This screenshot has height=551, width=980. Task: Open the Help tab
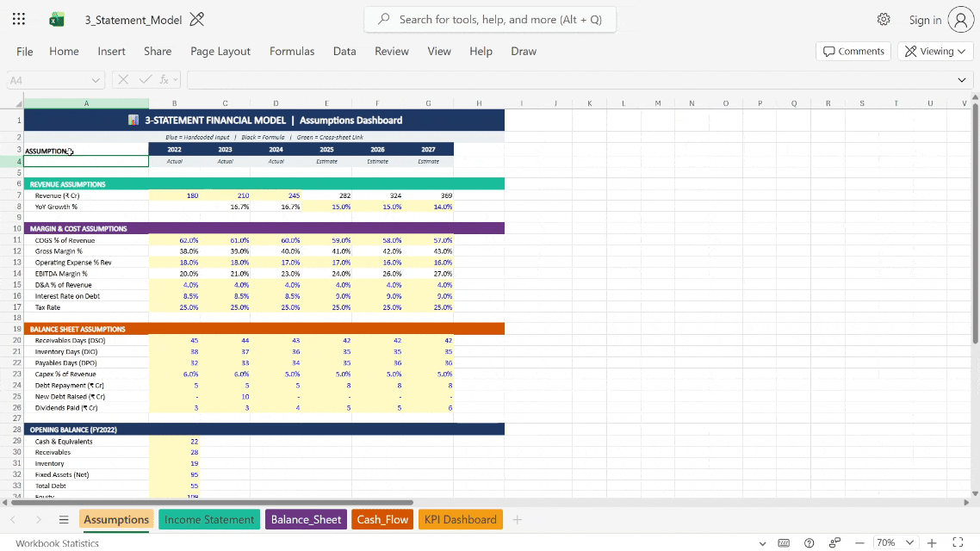click(x=481, y=52)
